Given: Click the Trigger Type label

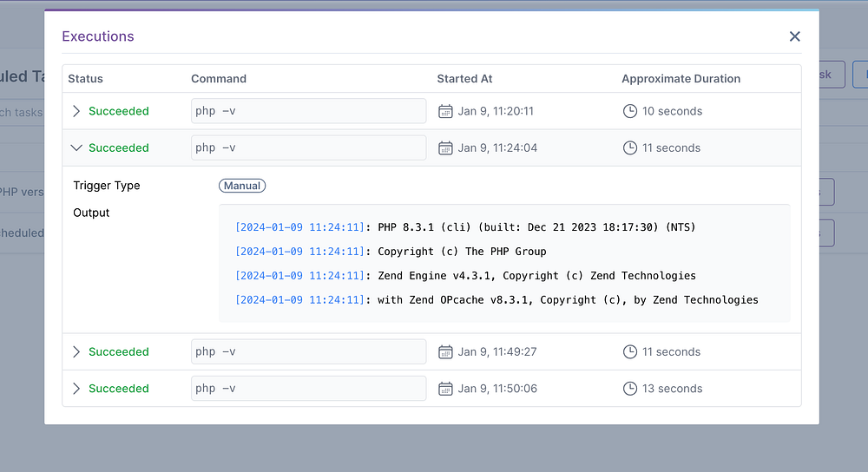Looking at the screenshot, I should pyautogui.click(x=106, y=186).
